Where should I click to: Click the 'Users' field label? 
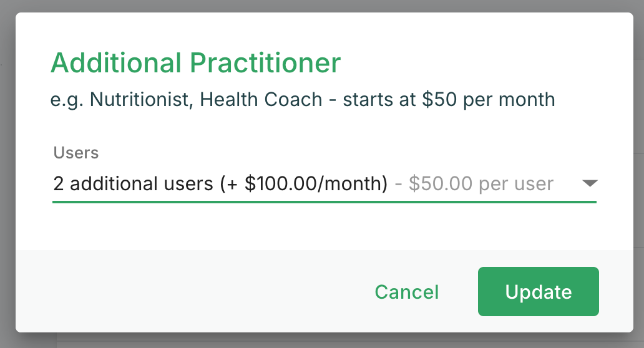coord(76,152)
